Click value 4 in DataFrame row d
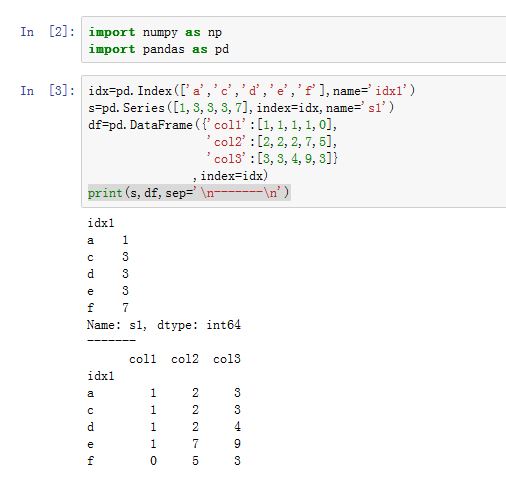506x479 pixels. [237, 427]
